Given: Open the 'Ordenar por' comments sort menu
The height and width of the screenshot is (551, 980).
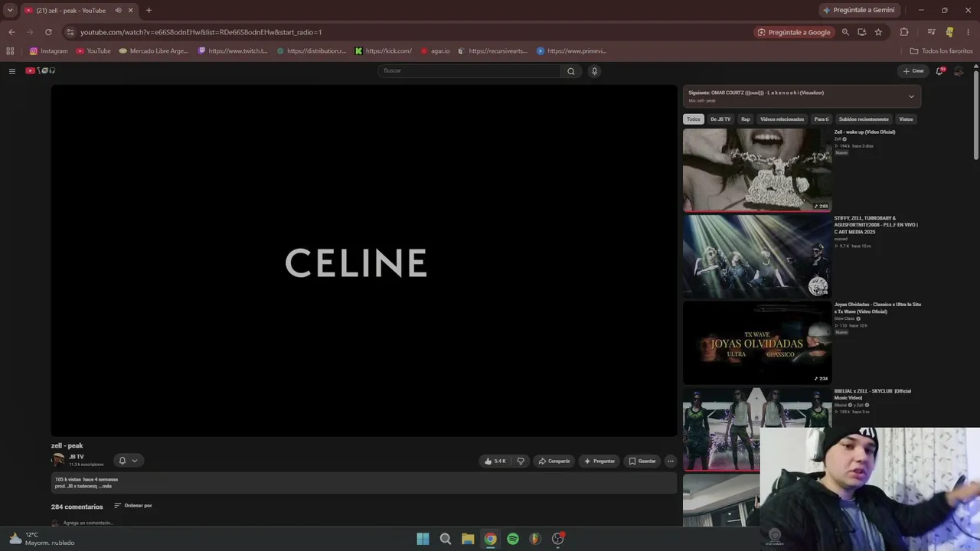Looking at the screenshot, I should (x=133, y=506).
